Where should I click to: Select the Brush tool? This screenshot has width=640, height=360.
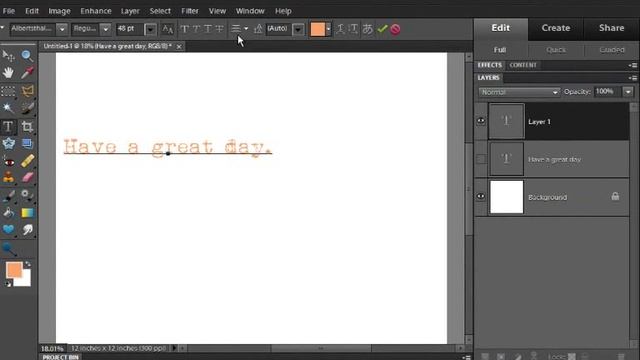tap(8, 196)
